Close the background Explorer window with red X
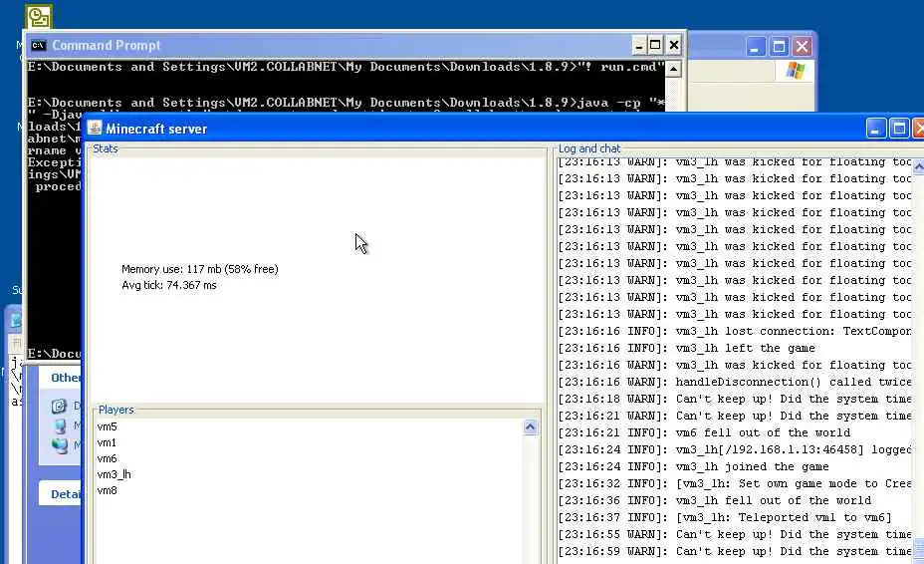The height and width of the screenshot is (564, 924). 802,47
